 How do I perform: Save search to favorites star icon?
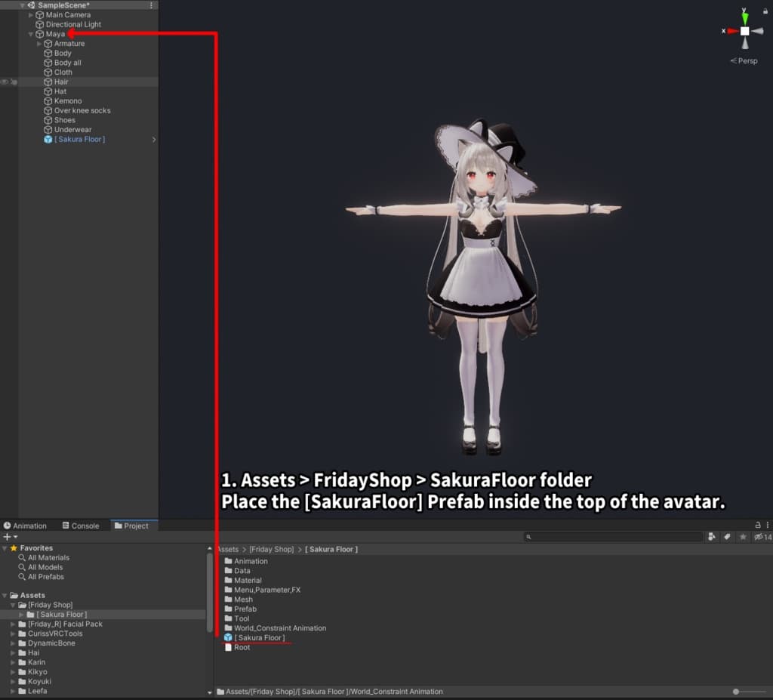743,537
